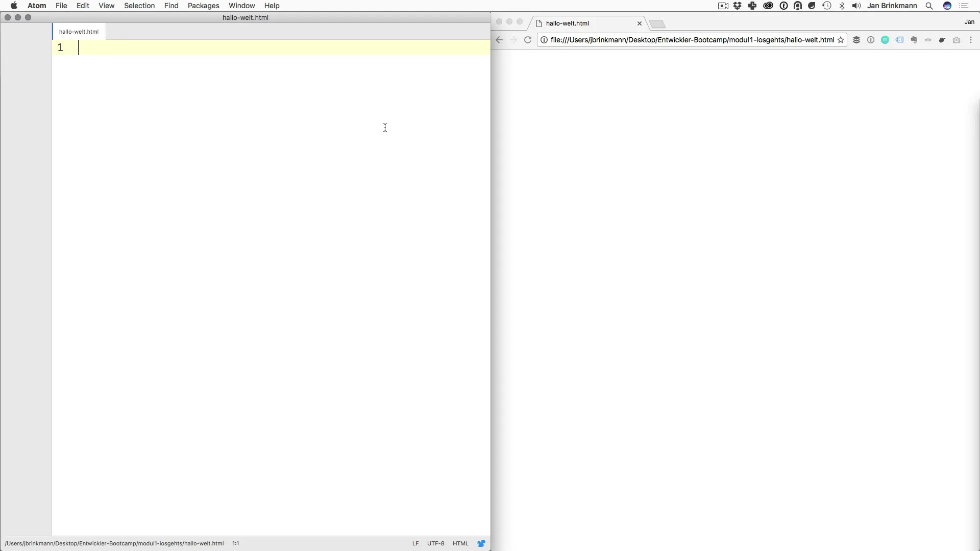Change the UTF-8 encoding selector
Screen dimensions: 980x551
point(436,543)
